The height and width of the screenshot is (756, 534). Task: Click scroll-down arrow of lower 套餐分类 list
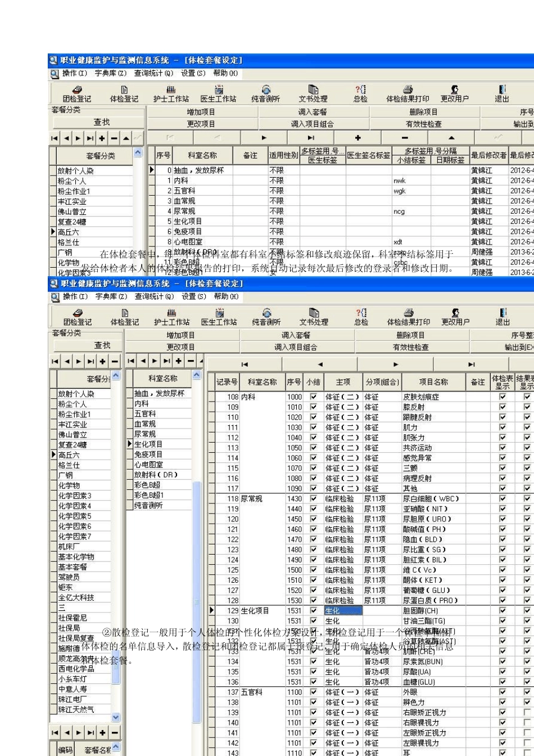pyautogui.click(x=116, y=717)
